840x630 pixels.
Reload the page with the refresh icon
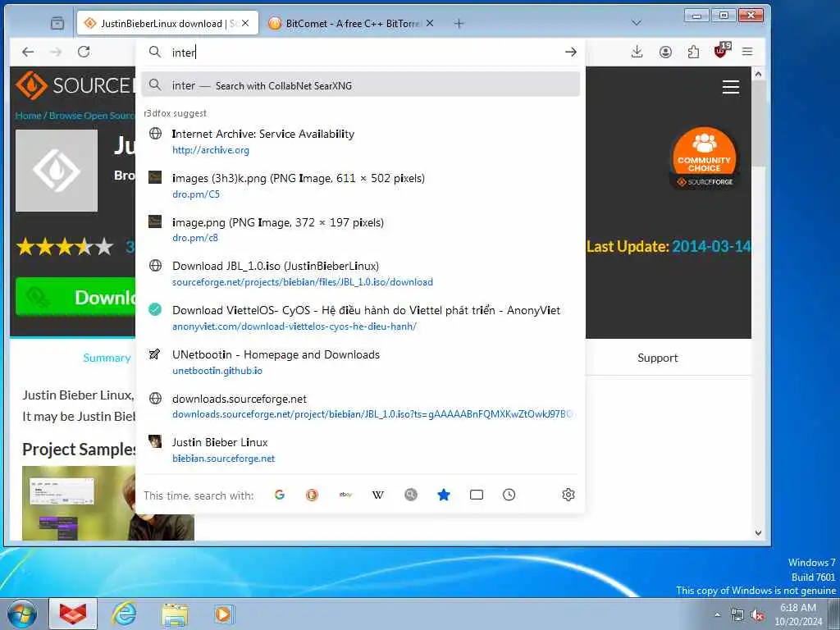[84, 52]
